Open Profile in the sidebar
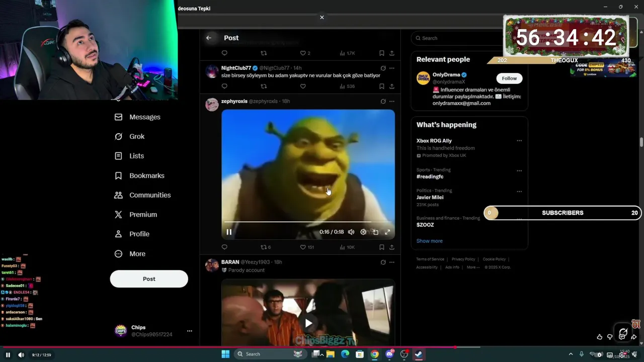Viewport: 644px width, 362px height. coord(131,234)
